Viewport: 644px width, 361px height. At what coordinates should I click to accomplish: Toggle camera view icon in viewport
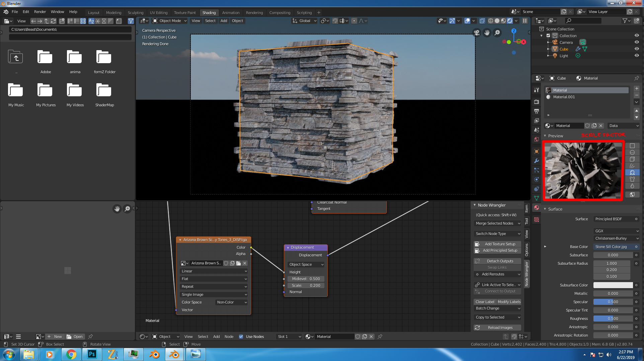click(x=477, y=32)
